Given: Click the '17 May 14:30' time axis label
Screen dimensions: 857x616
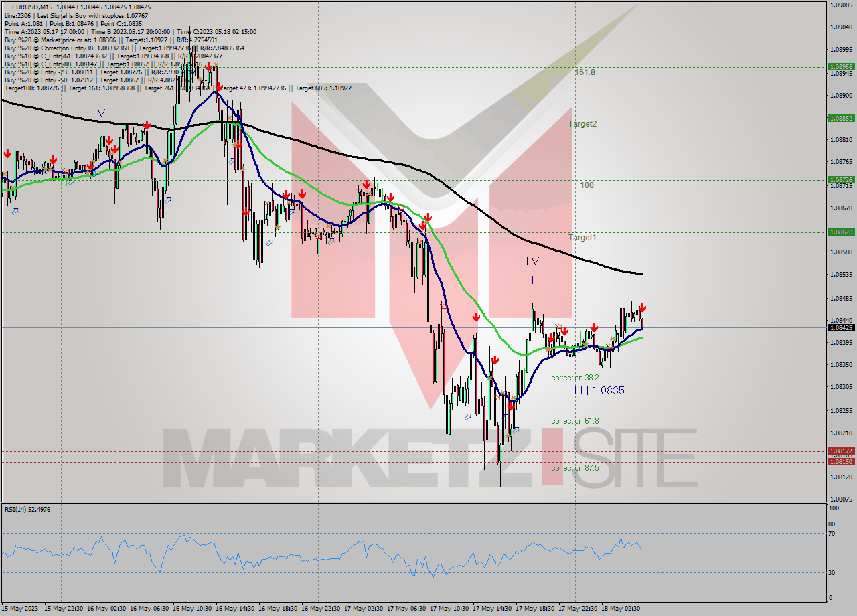Looking at the screenshot, I should click(491, 609).
